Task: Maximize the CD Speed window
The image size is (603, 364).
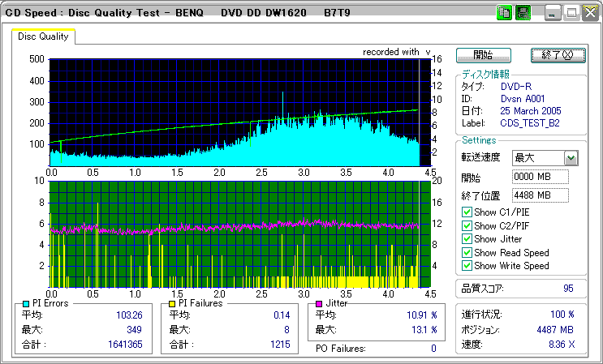Action: pos(571,13)
